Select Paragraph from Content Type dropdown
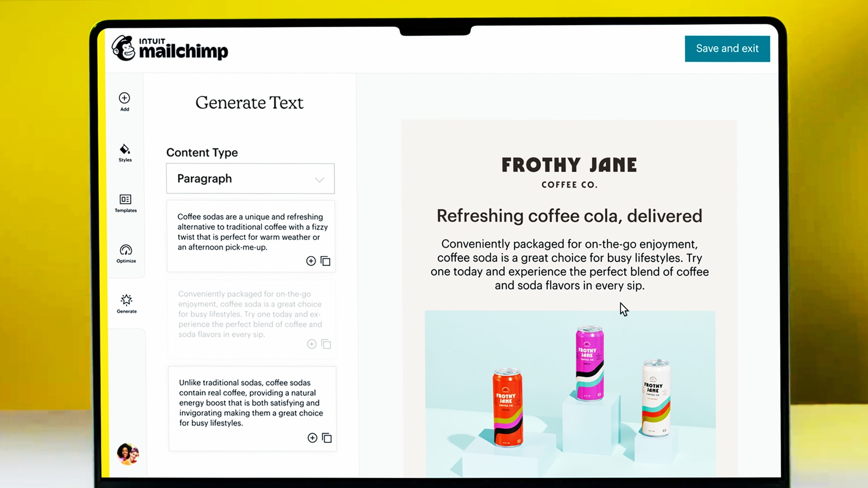 coord(250,178)
